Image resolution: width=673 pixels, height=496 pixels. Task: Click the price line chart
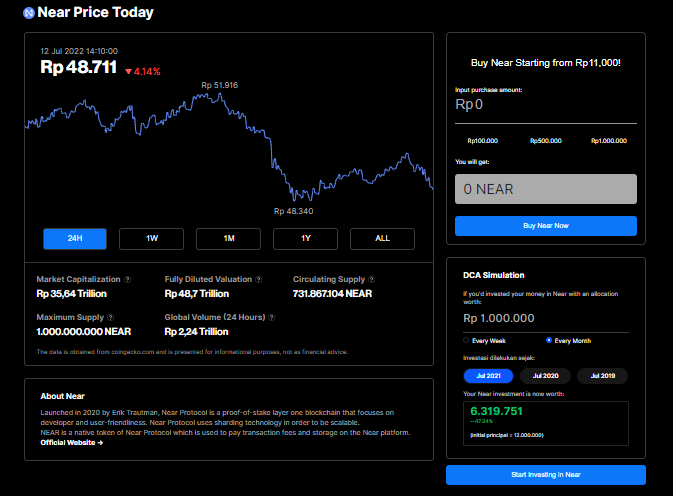pyautogui.click(x=229, y=147)
